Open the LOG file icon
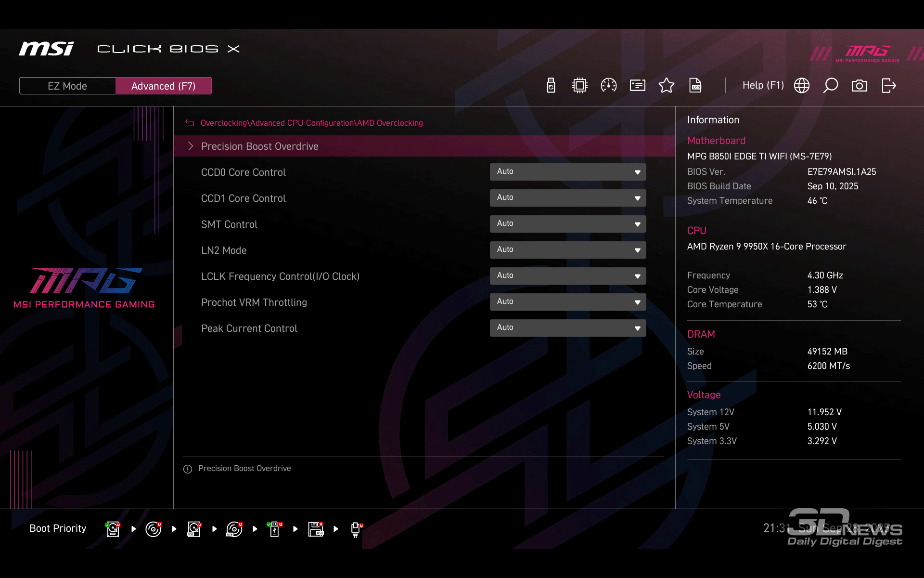924x578 pixels. (695, 86)
